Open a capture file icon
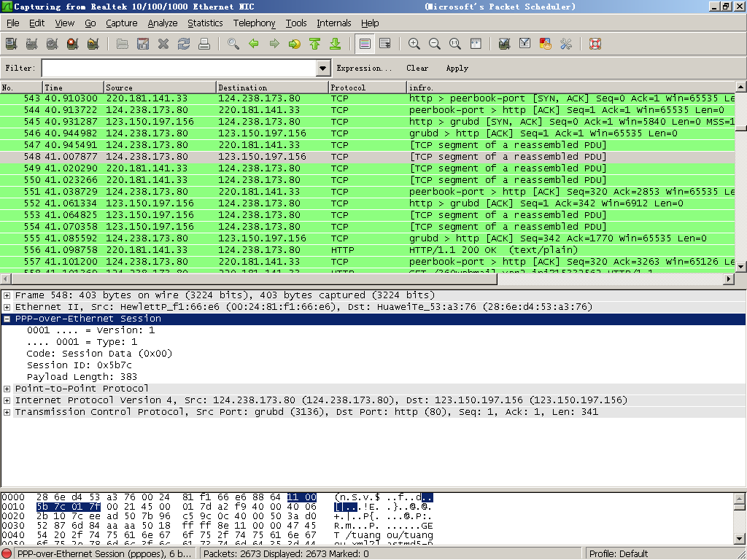 (123, 44)
